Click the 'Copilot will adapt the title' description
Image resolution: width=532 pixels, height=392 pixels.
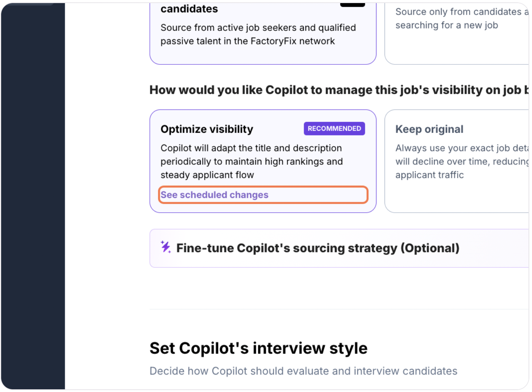[x=252, y=161]
